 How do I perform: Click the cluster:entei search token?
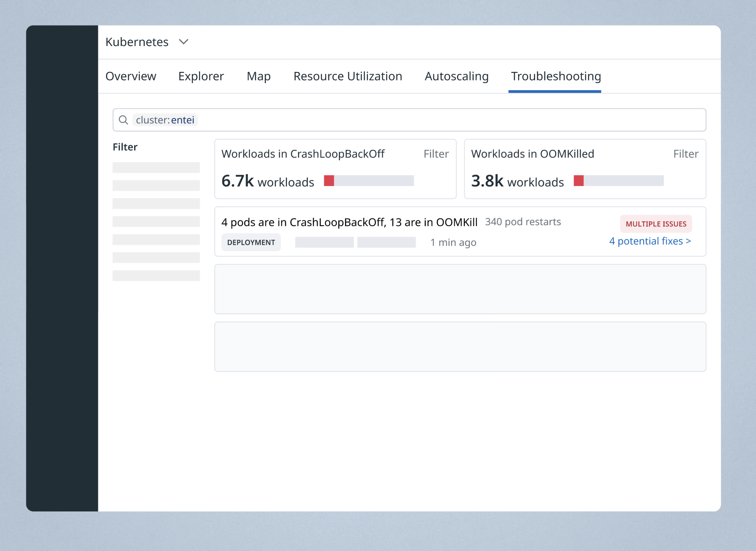point(165,120)
